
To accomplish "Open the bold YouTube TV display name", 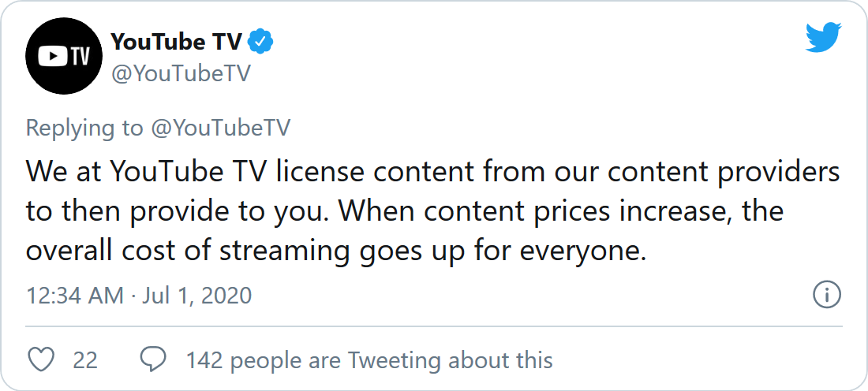I will 176,41.
